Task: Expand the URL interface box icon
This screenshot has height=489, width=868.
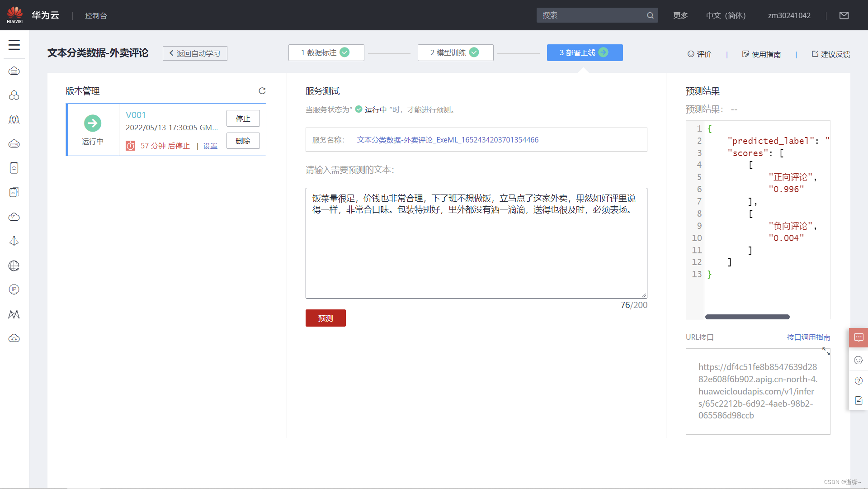Action: tap(826, 351)
